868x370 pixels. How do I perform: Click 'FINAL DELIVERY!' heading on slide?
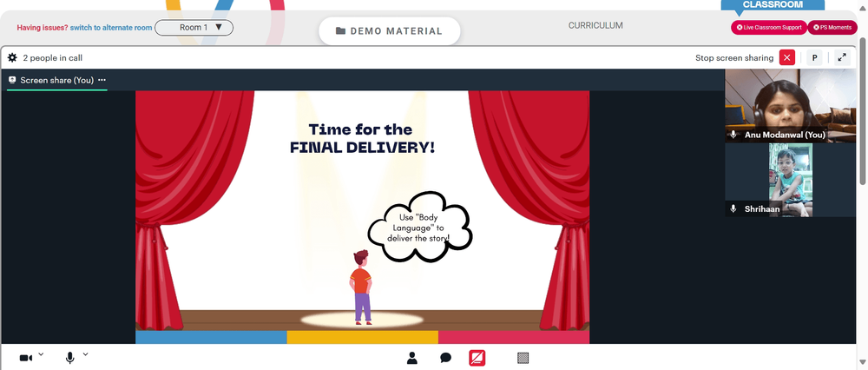pos(362,148)
